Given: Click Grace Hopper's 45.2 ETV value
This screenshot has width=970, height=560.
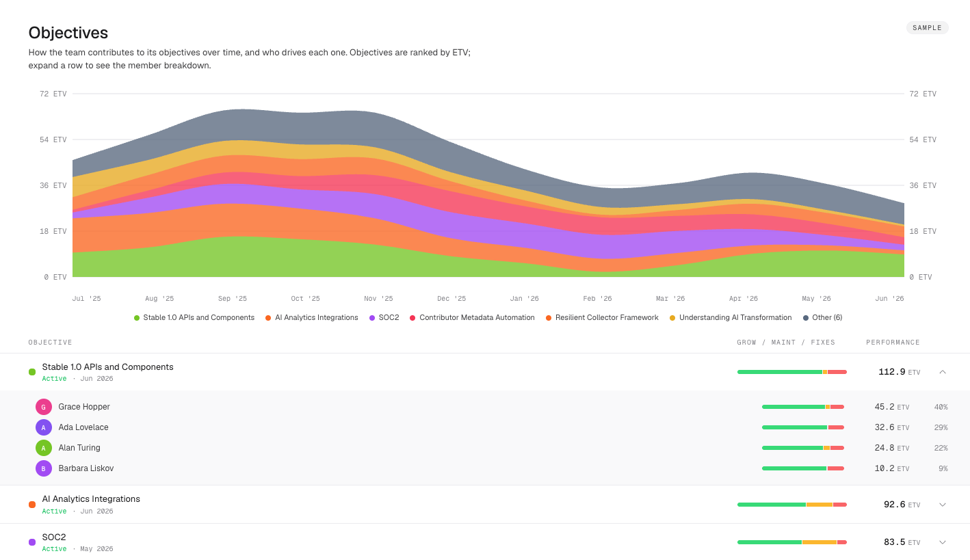Looking at the screenshot, I should click(x=892, y=407).
